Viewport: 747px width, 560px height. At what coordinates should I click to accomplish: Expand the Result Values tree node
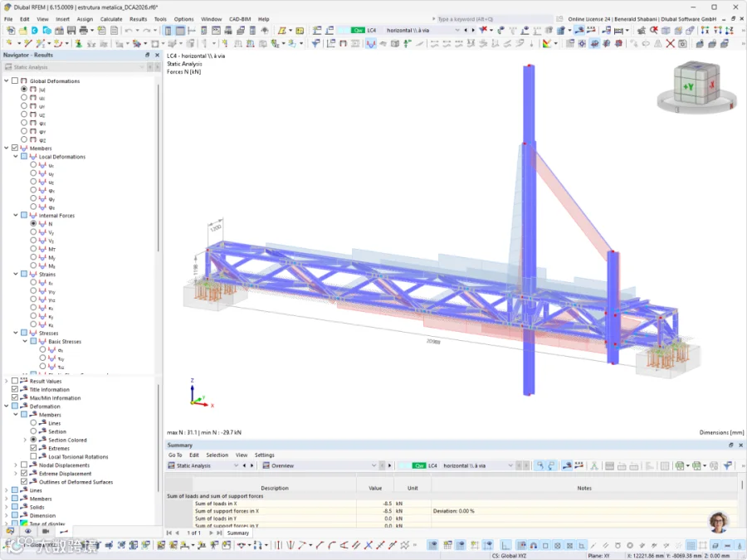pos(7,381)
